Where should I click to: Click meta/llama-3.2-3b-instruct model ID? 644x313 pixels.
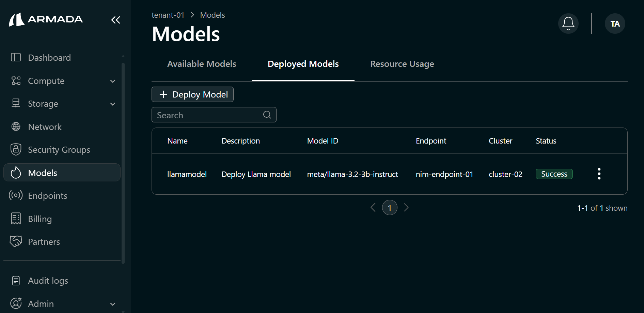[x=352, y=174]
